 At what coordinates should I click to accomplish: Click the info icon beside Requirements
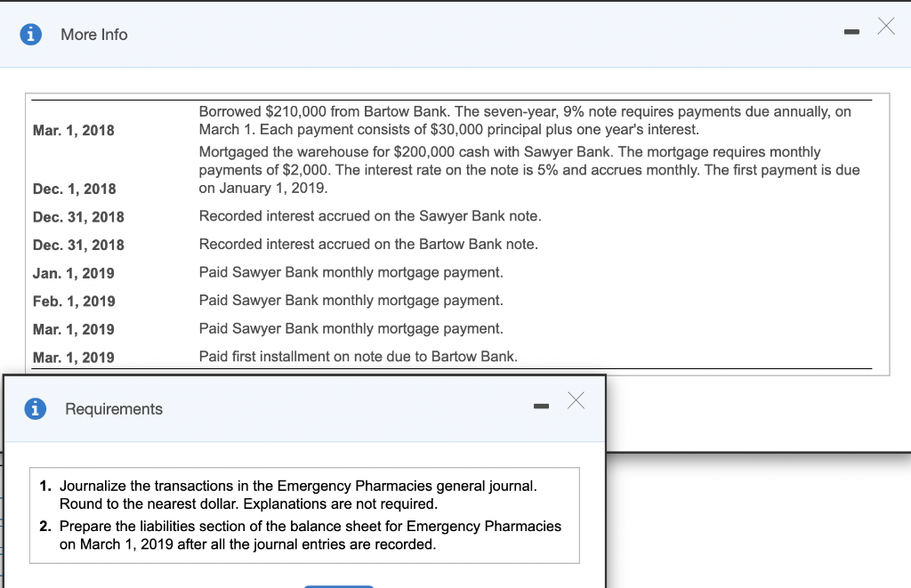tap(36, 409)
